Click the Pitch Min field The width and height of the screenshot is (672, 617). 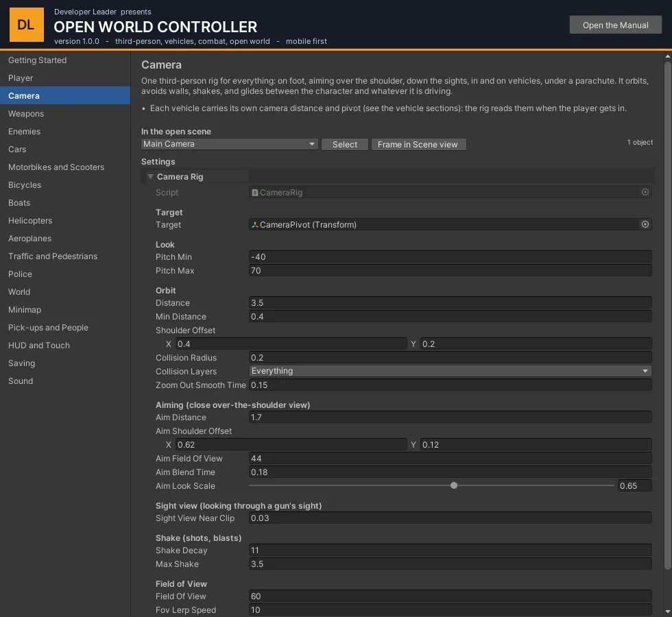click(x=451, y=256)
